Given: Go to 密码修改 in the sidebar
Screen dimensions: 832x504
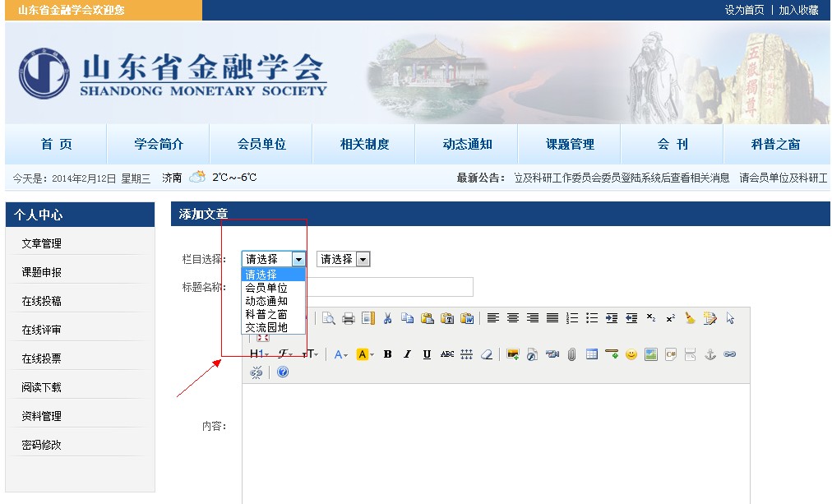Looking at the screenshot, I should coord(41,445).
